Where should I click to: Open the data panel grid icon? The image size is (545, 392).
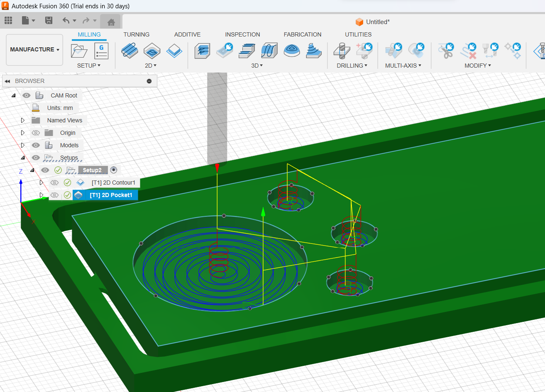pos(8,20)
